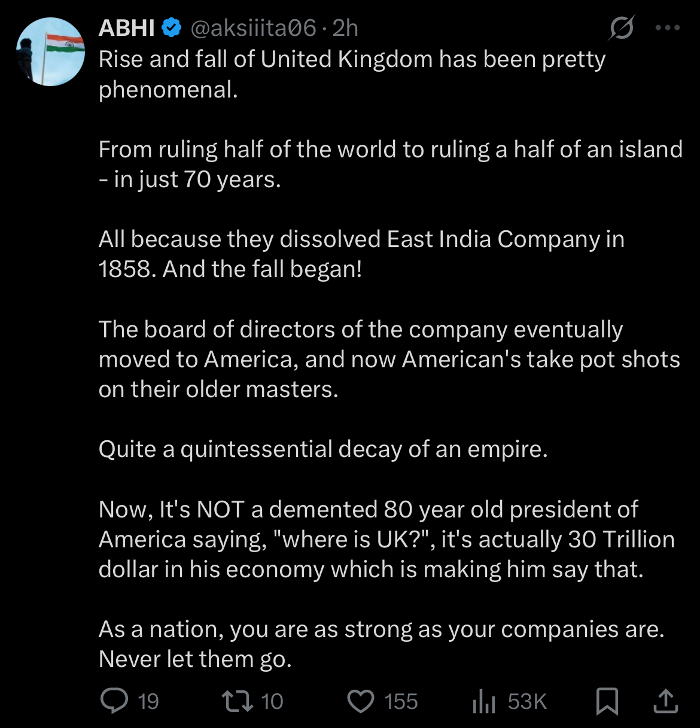Click the reply speech bubble icon
Screen dimensions: 700x728
(x=114, y=701)
